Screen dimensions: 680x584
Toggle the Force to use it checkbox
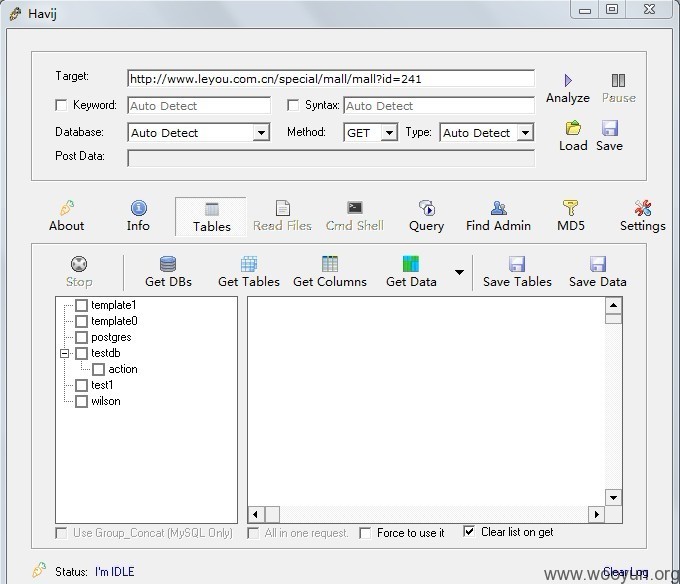[365, 533]
